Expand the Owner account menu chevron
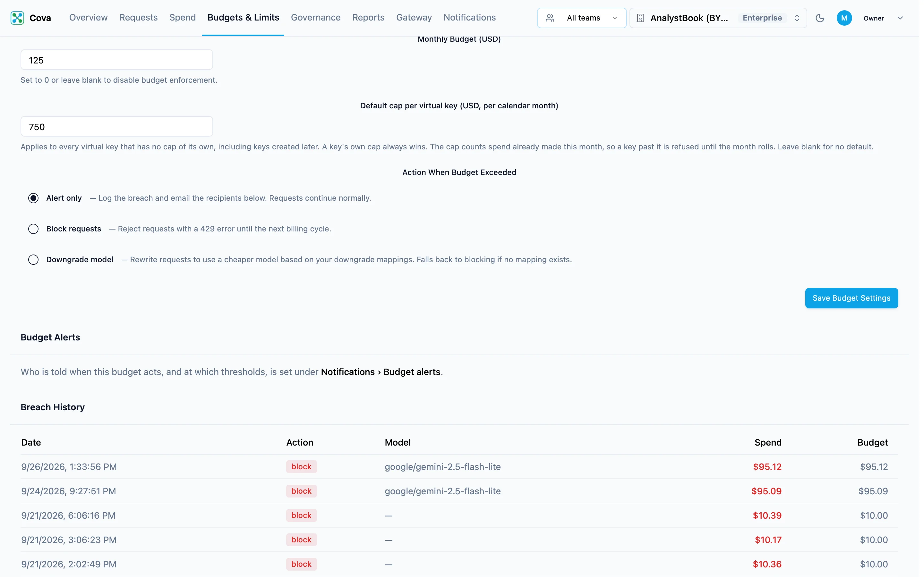924x577 pixels. pos(900,18)
